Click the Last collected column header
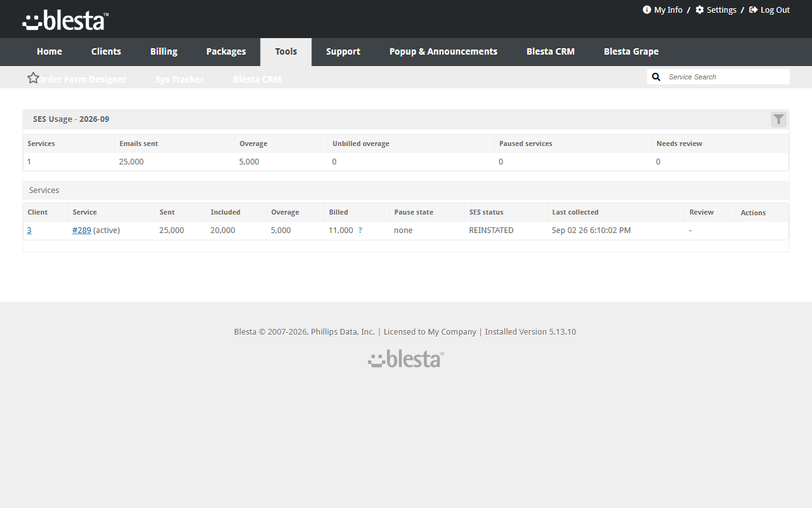This screenshot has width=812, height=508. point(575,212)
